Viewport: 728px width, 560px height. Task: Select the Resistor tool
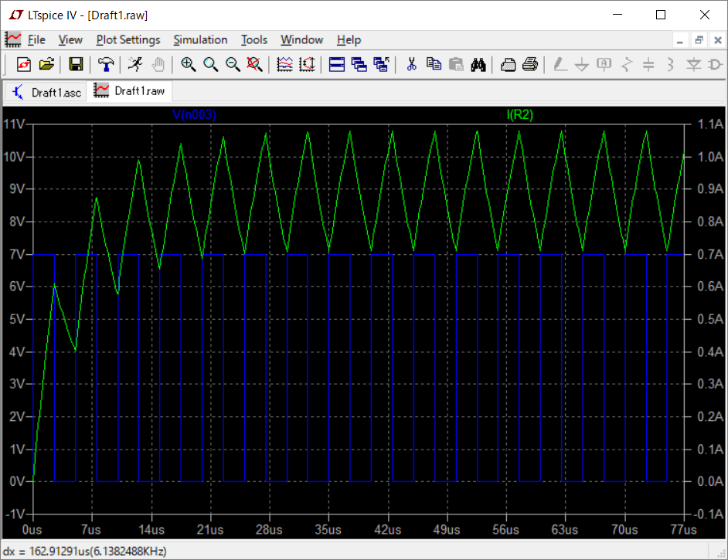626,64
